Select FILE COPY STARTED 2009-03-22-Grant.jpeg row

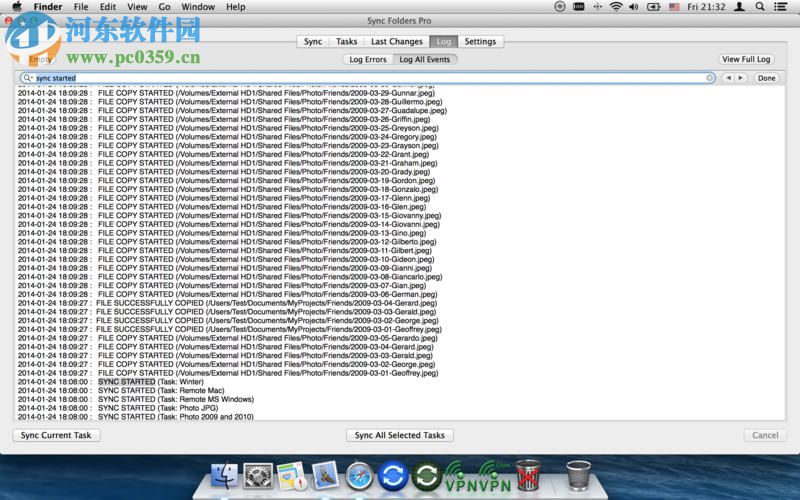click(223, 154)
